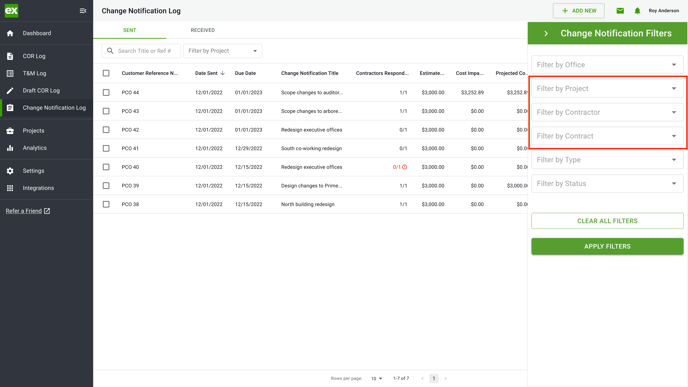Click the 12/29/2022 due date cell
This screenshot has height=387, width=688.
coord(248,148)
